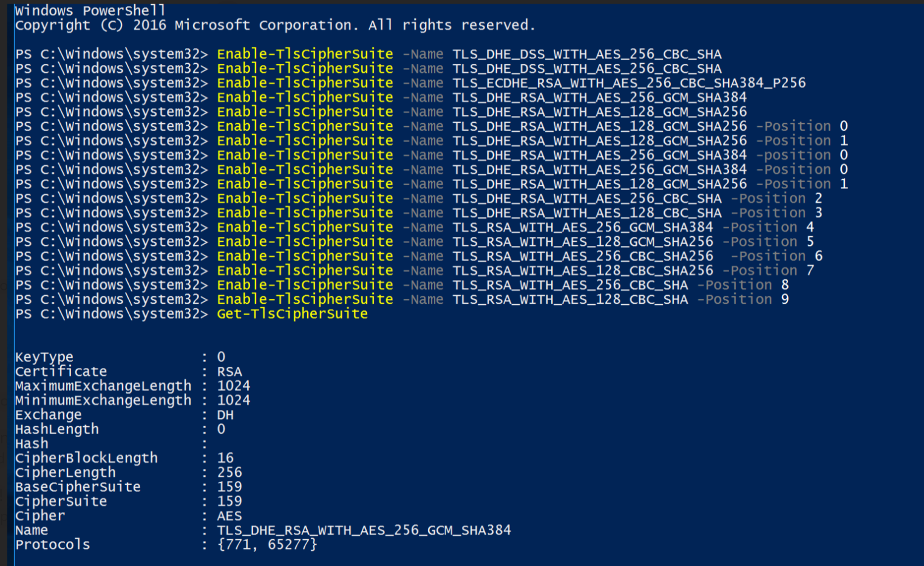This screenshot has width=924, height=566.
Task: Click the TLS_RSA_WITH_AES_128_GCM_SHA256 cipher at Position 5
Action: point(583,242)
